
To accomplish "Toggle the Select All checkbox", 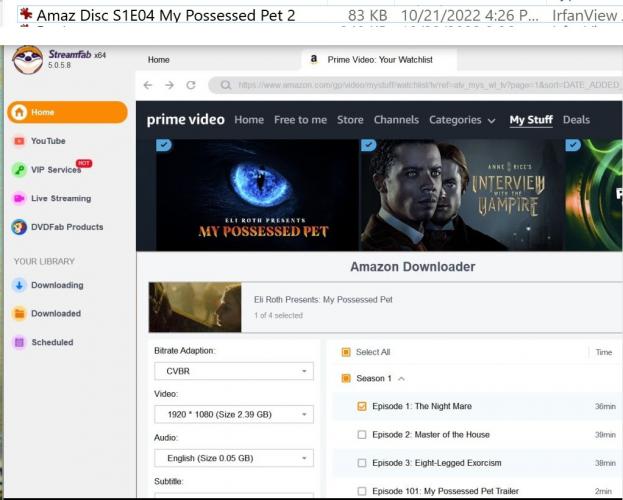I will [346, 352].
